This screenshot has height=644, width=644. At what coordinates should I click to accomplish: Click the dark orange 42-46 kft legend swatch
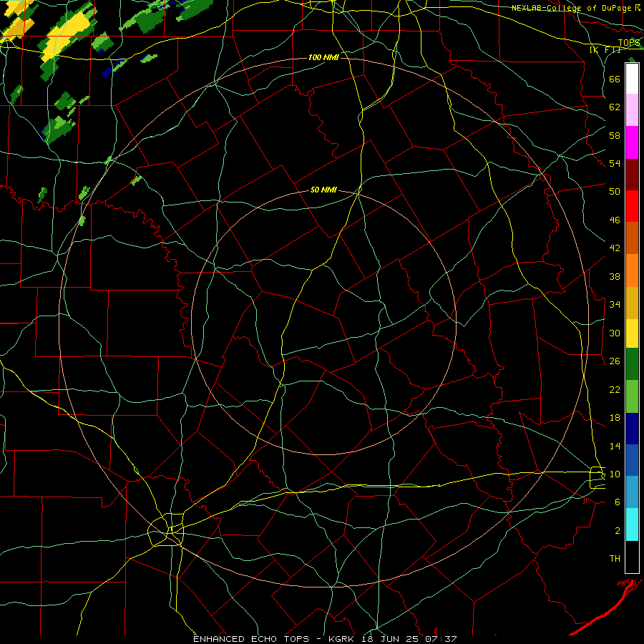(x=632, y=238)
